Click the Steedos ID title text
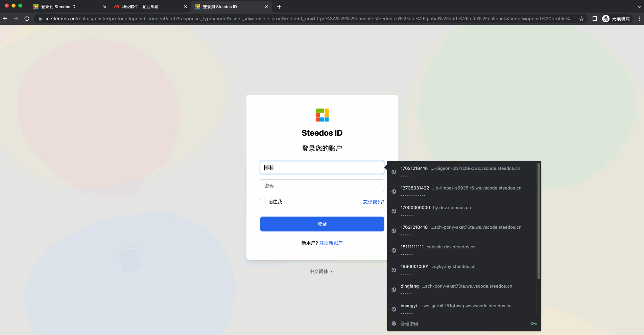Image resolution: width=644 pixels, height=335 pixels. (322, 133)
